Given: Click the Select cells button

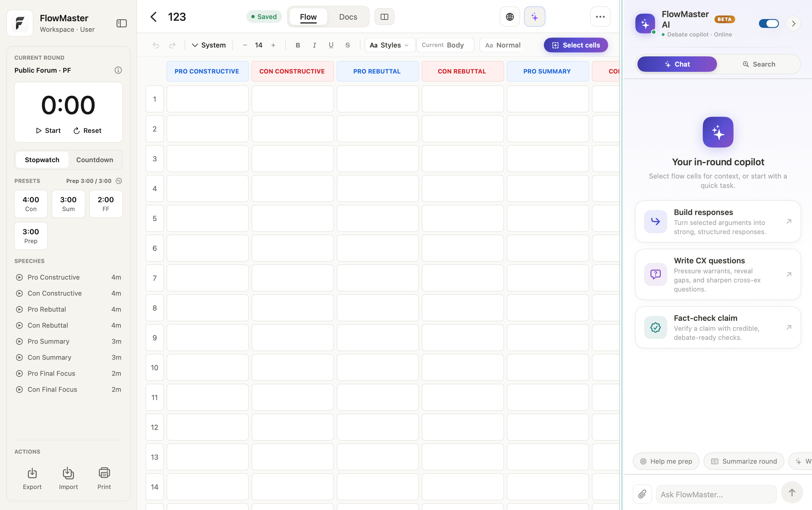Looking at the screenshot, I should coord(576,45).
